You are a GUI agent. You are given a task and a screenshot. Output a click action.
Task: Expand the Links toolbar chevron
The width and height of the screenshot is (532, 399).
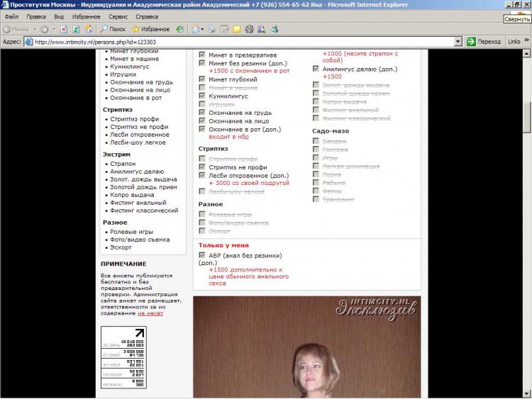point(526,41)
